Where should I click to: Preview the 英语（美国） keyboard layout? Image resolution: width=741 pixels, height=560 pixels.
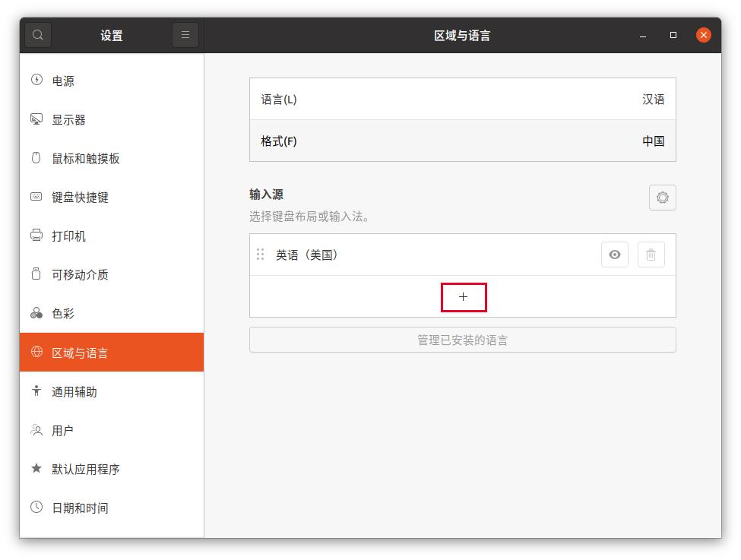coord(616,255)
